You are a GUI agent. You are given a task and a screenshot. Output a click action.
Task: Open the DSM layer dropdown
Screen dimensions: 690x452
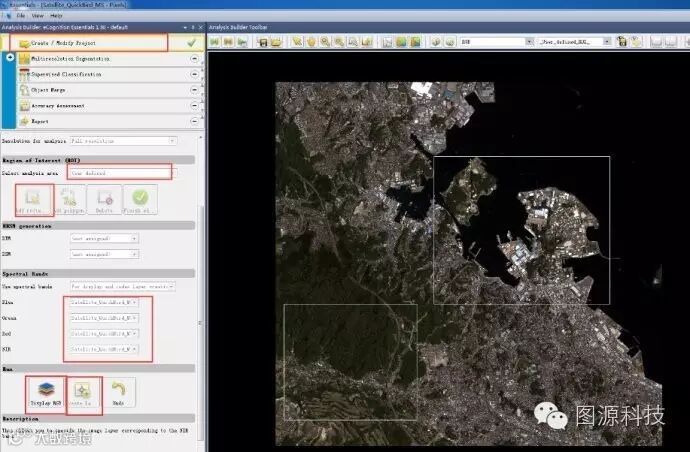[x=104, y=254]
